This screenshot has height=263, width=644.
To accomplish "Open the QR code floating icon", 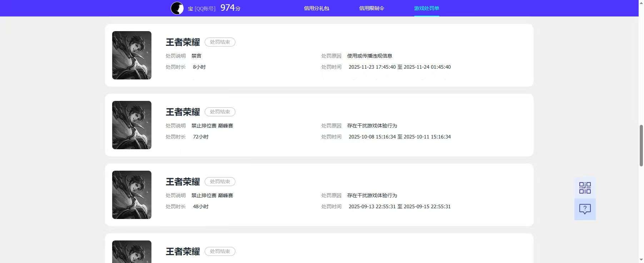I will click(x=585, y=188).
